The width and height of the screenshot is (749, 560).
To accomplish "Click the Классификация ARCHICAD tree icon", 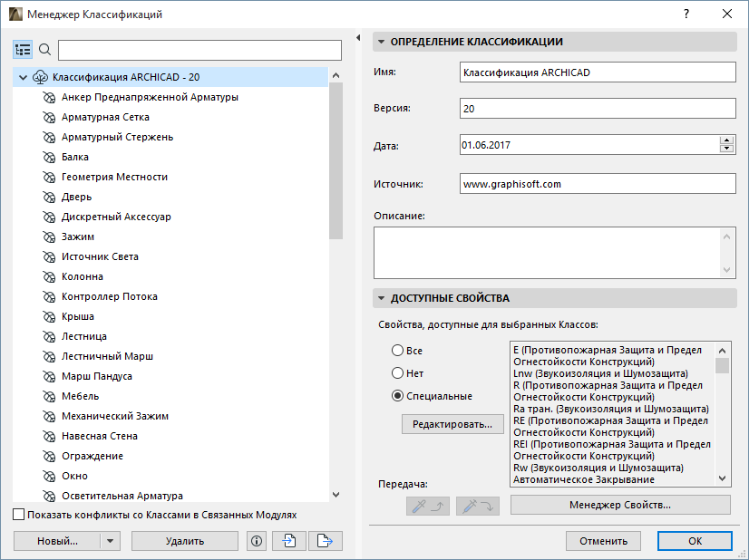I will click(x=40, y=77).
